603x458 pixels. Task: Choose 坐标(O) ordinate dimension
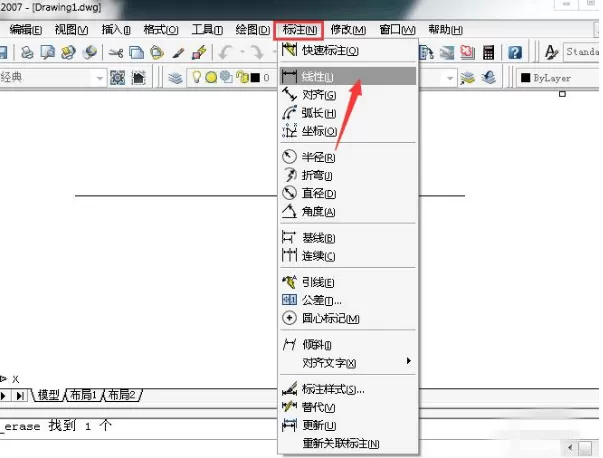coord(348,131)
